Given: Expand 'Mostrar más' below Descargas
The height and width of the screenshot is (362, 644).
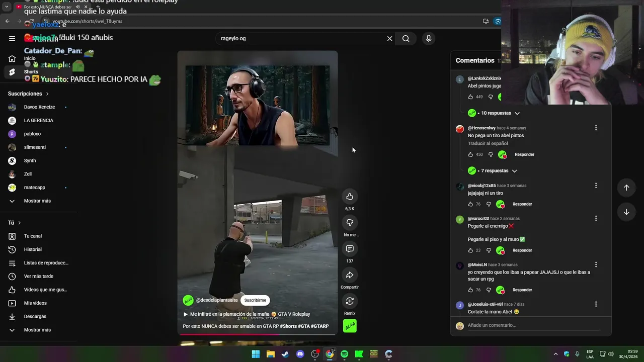Looking at the screenshot, I should (37, 330).
